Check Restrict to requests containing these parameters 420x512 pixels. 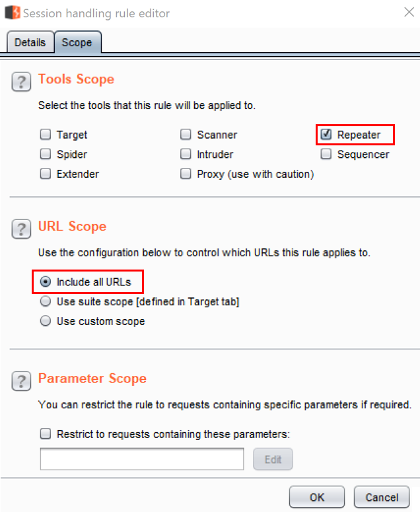click(x=46, y=434)
